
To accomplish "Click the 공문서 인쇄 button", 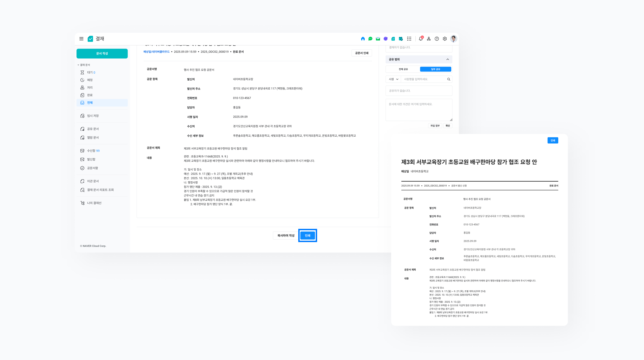I will coord(361,53).
